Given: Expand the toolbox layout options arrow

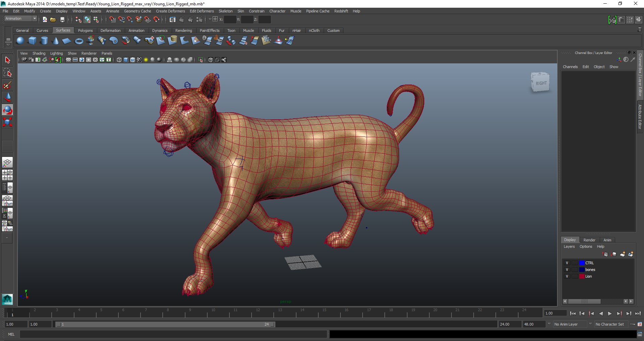Looking at the screenshot, I should pyautogui.click(x=7, y=238).
